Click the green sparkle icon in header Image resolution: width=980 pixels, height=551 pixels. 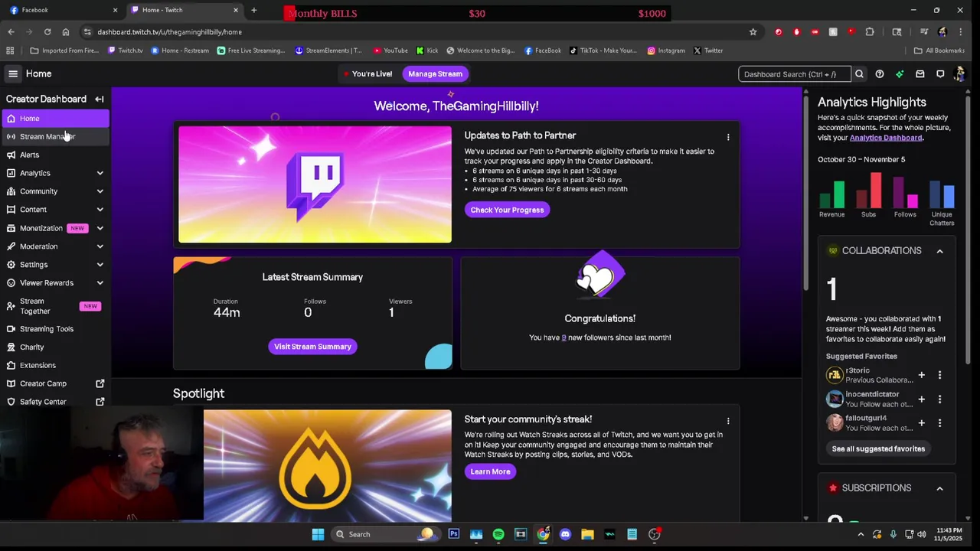pos(900,73)
